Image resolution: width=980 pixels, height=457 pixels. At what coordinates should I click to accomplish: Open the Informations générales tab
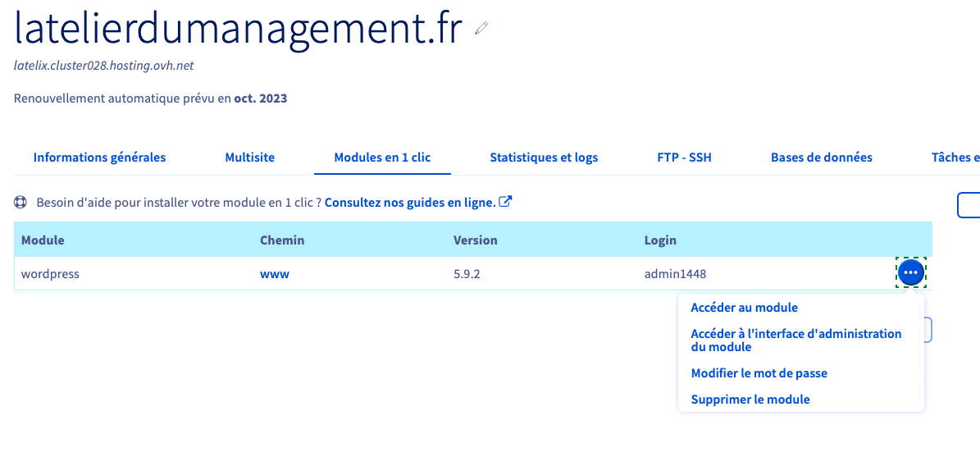tap(99, 158)
